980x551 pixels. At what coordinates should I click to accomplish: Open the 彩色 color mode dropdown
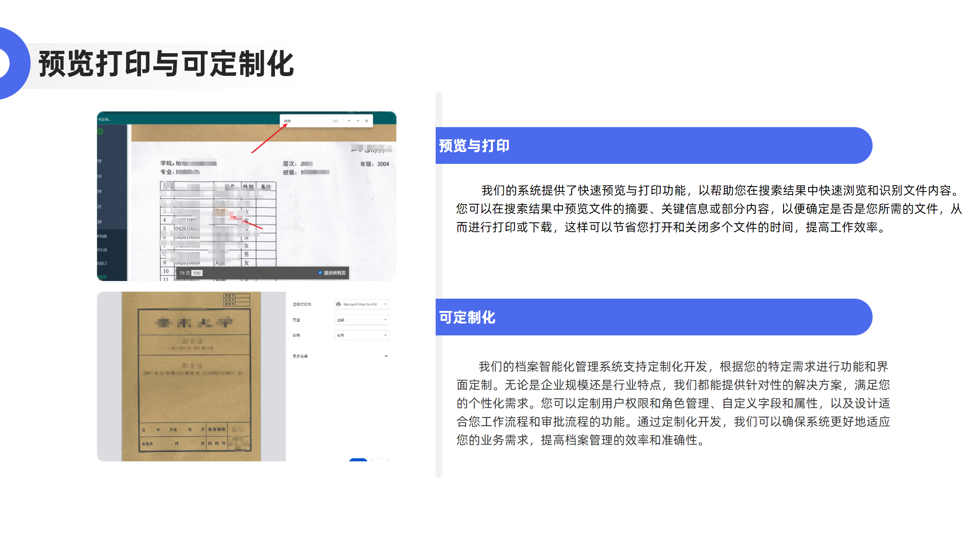[362, 335]
